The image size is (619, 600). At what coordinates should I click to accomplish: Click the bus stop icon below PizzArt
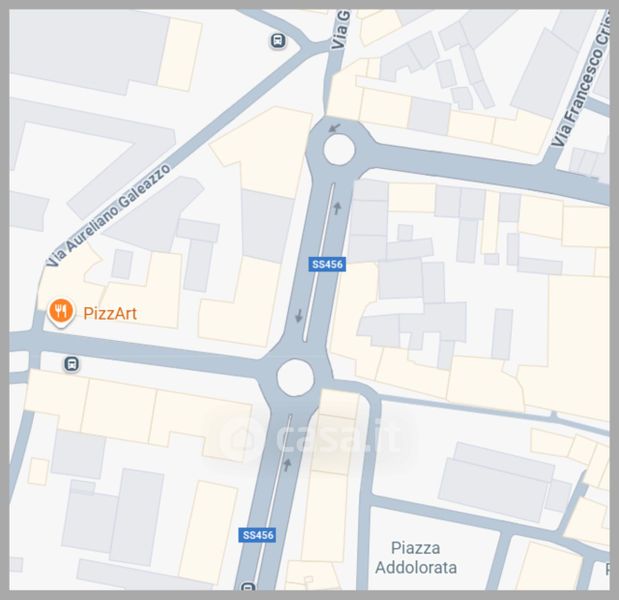pos(71,364)
